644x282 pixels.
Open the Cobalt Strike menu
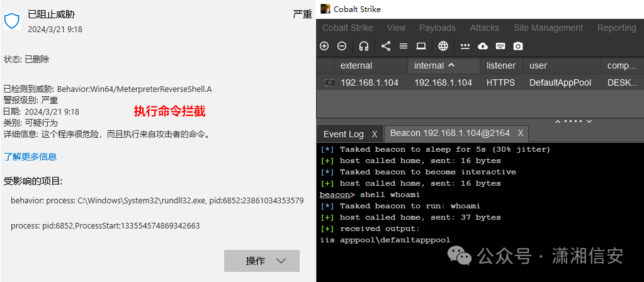coord(347,28)
